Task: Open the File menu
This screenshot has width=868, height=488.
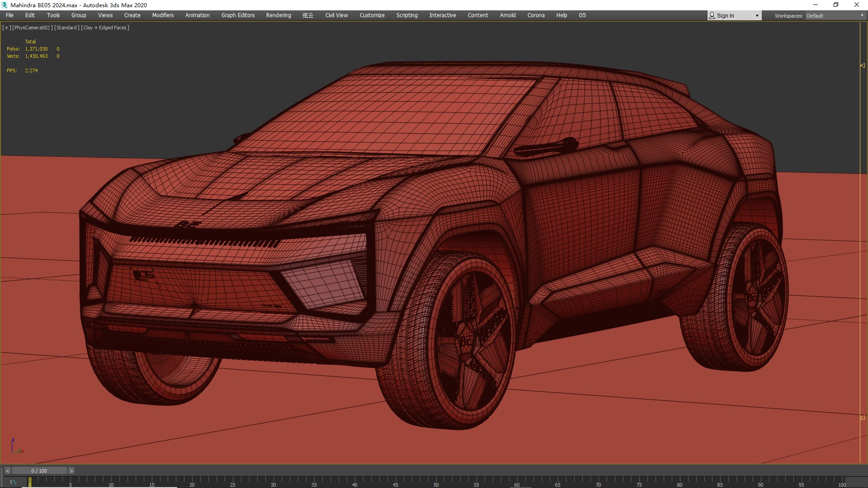Action: (9, 15)
